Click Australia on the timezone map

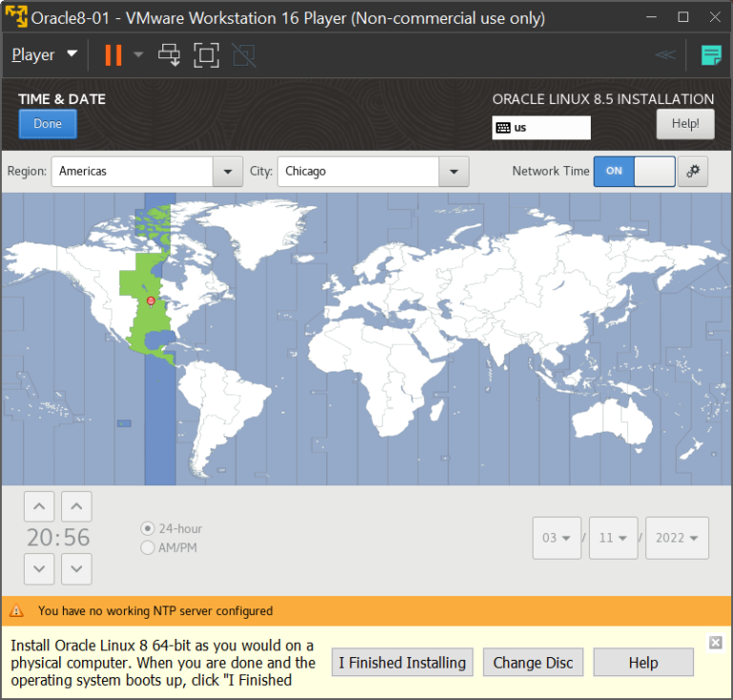[x=612, y=420]
